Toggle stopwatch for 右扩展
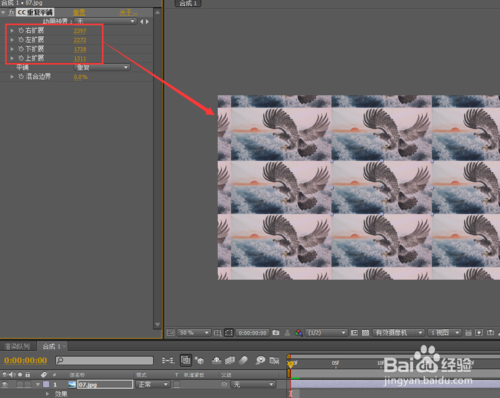500x398 pixels. (x=21, y=30)
